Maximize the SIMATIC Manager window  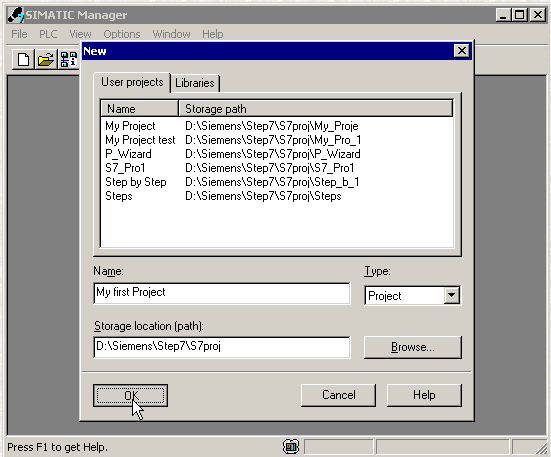[519, 15]
